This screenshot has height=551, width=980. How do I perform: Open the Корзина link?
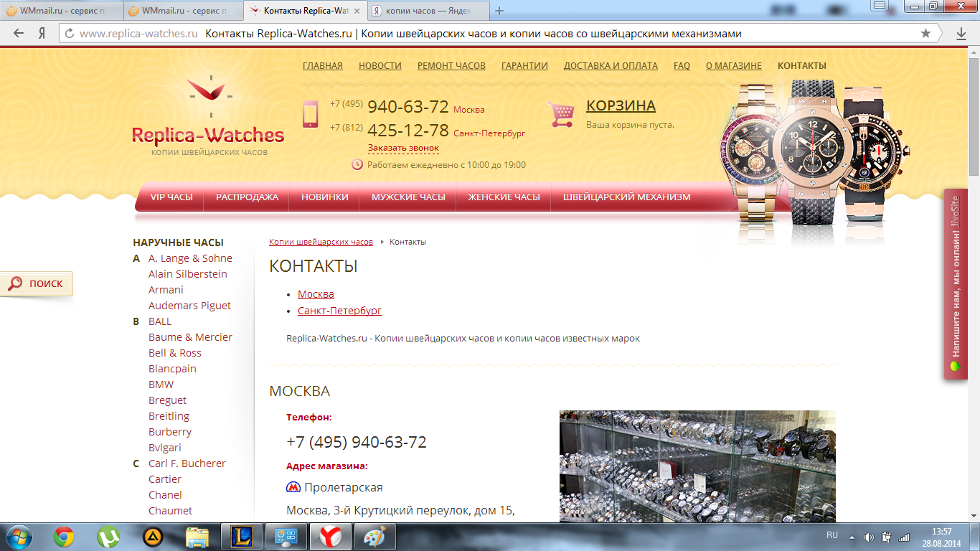pos(621,105)
